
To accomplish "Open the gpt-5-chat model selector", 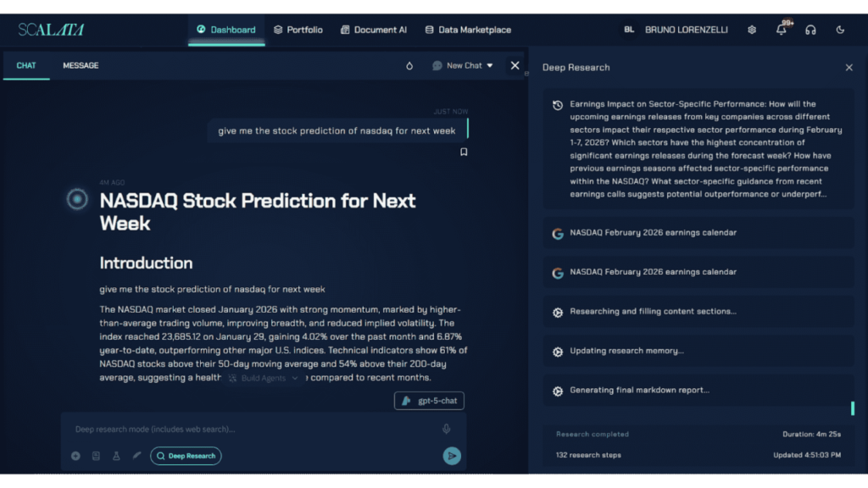I will 429,401.
